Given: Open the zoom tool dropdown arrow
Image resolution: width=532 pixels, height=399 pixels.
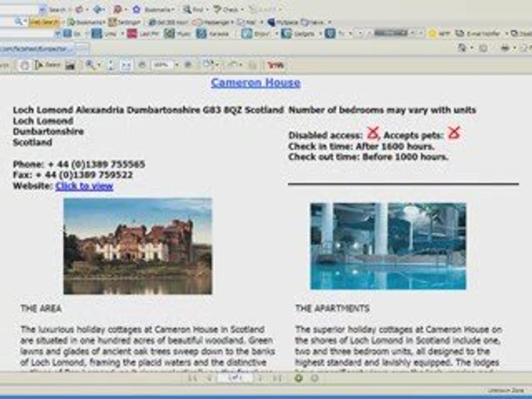Looking at the screenshot, I should [x=99, y=65].
